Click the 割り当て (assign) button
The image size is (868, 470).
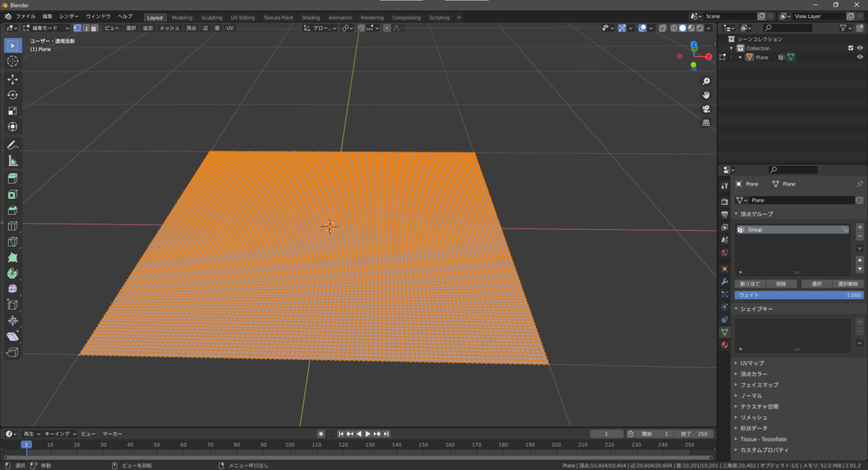tap(750, 284)
